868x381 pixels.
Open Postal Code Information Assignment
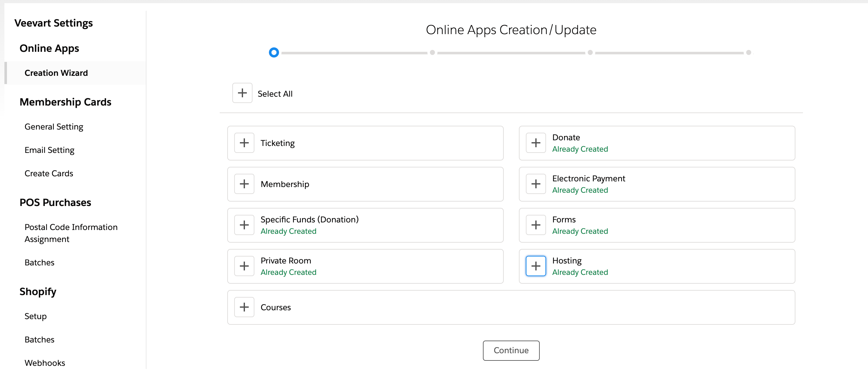[71, 233]
